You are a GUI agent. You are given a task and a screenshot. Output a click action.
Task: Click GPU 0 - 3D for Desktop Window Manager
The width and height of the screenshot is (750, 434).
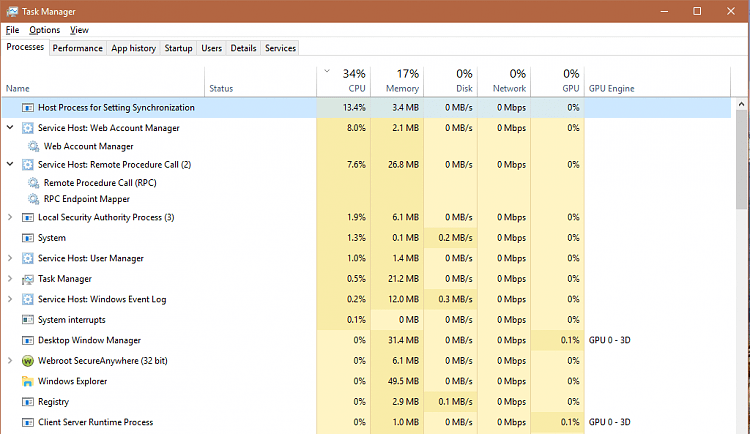point(609,340)
